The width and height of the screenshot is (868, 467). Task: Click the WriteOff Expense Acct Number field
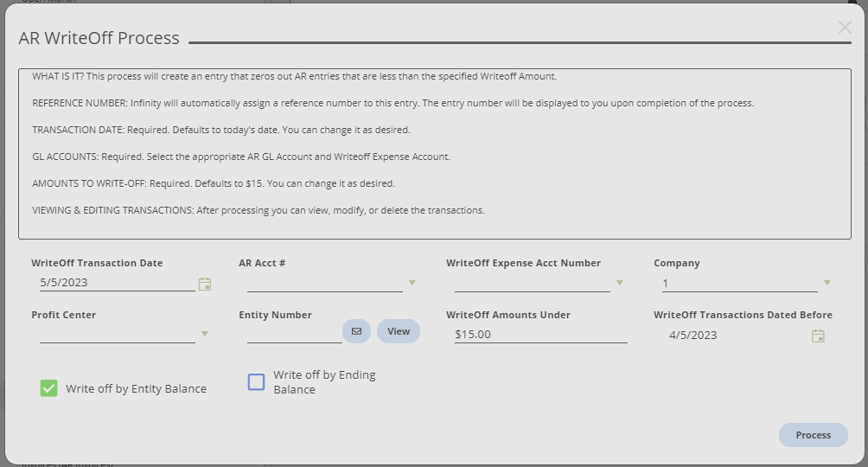coord(532,283)
